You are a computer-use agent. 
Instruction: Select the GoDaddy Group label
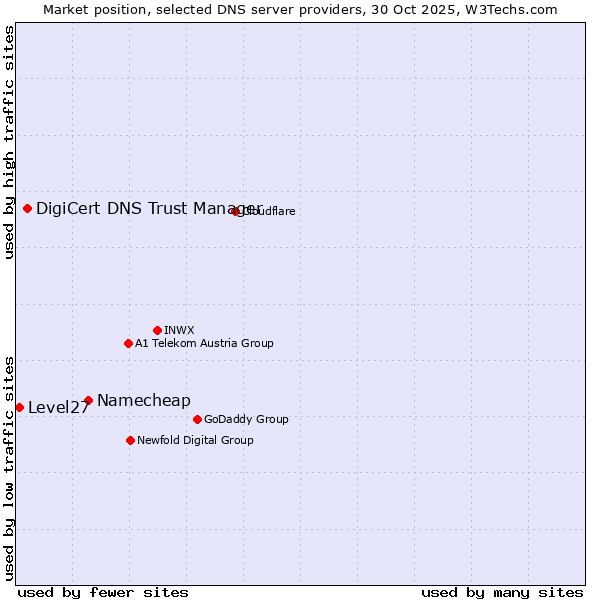tap(246, 419)
